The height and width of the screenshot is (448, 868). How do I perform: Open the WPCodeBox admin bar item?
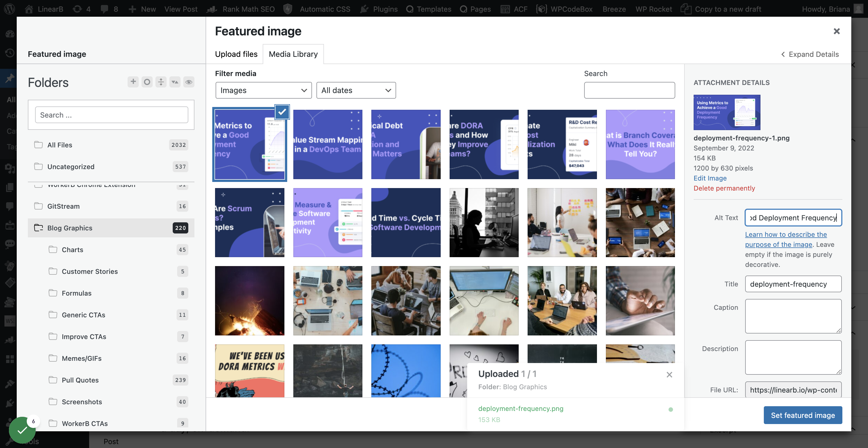[x=564, y=9]
